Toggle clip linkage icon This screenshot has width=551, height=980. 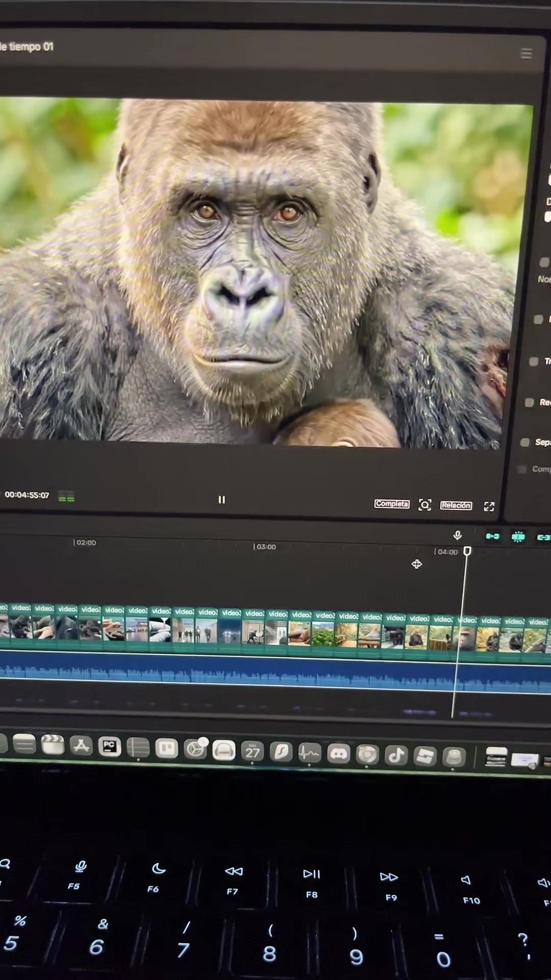543,537
